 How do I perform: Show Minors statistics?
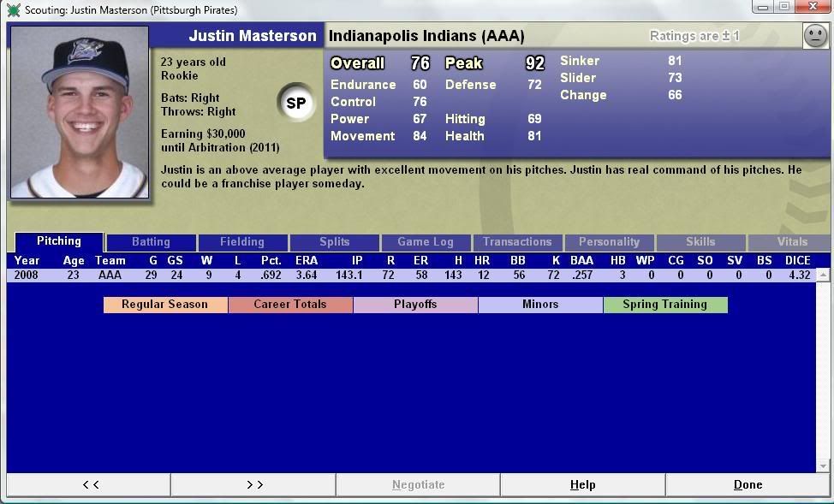click(x=540, y=305)
